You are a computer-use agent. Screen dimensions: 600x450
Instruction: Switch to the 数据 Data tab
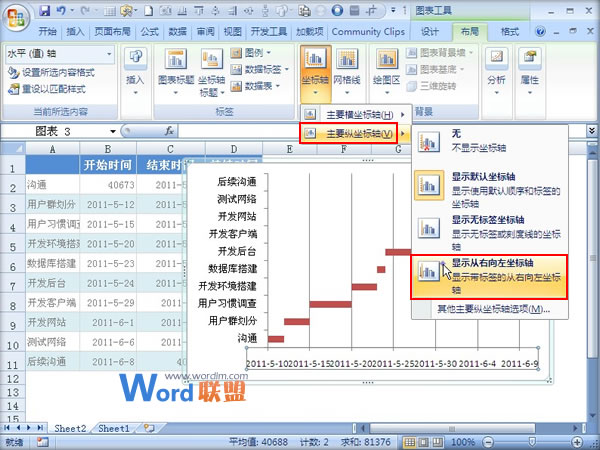pyautogui.click(x=178, y=32)
